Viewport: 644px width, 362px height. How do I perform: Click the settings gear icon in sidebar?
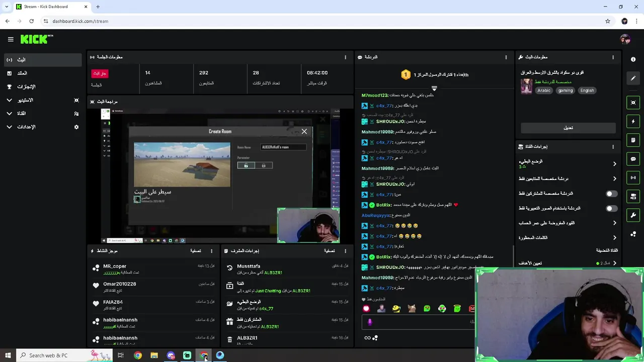coord(76,127)
